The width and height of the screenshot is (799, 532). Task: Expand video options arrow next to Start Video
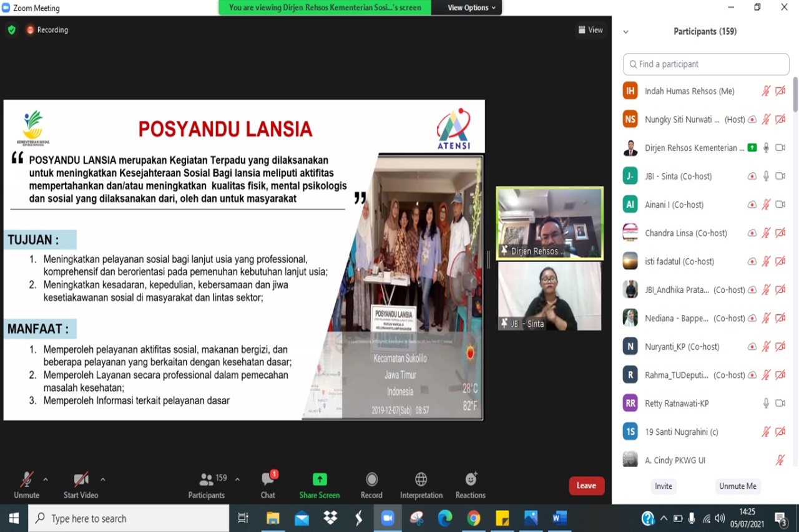[x=103, y=480]
